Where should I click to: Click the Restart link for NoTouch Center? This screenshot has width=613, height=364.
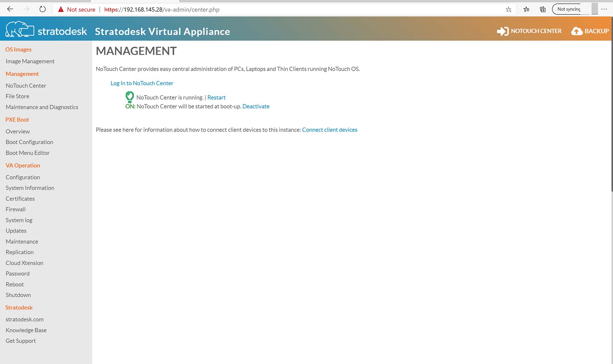coord(216,97)
